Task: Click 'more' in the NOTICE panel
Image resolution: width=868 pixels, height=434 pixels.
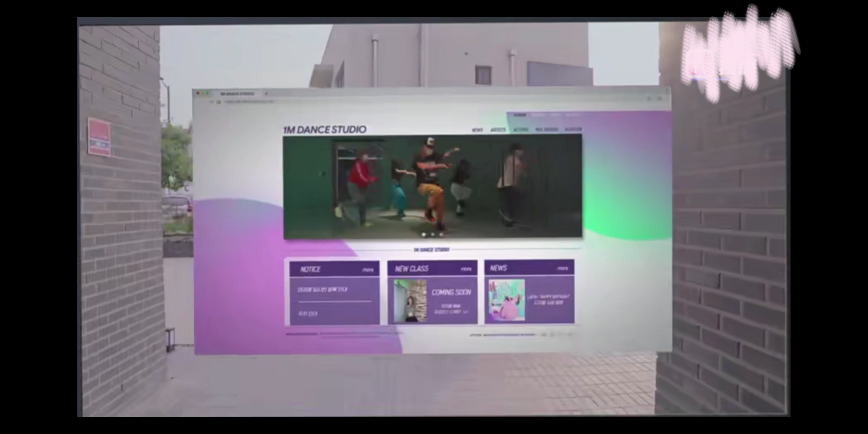Action: (x=368, y=270)
